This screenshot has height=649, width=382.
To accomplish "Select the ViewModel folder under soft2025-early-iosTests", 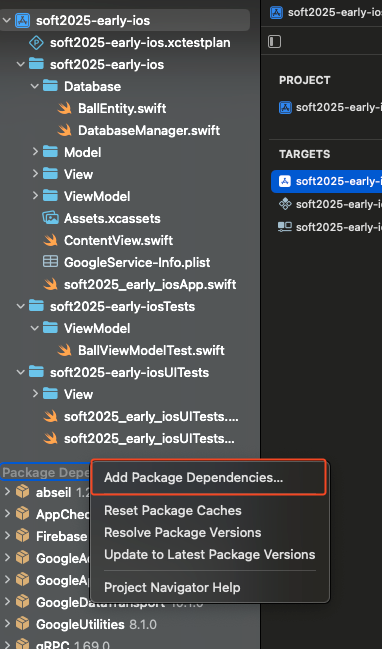I will [x=97, y=328].
